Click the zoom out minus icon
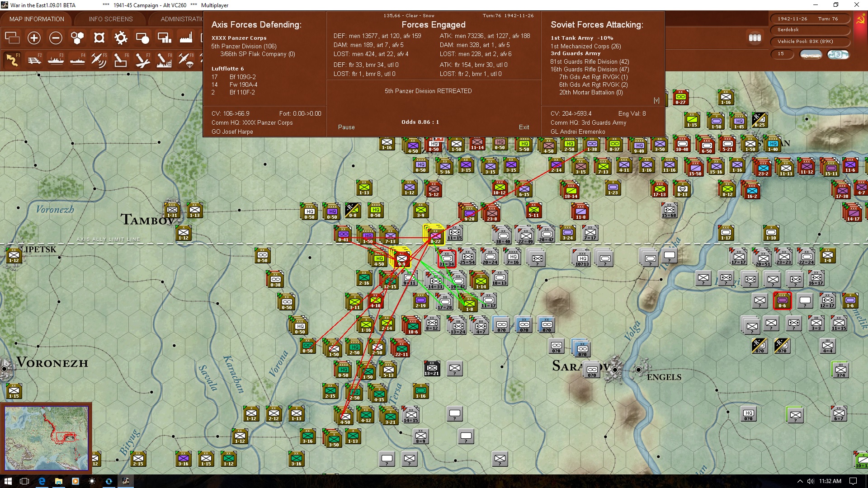868x488 pixels. tap(56, 38)
